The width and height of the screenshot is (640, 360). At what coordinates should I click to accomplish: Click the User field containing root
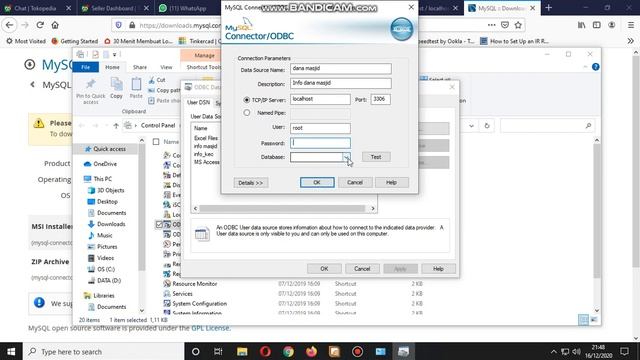320,128
